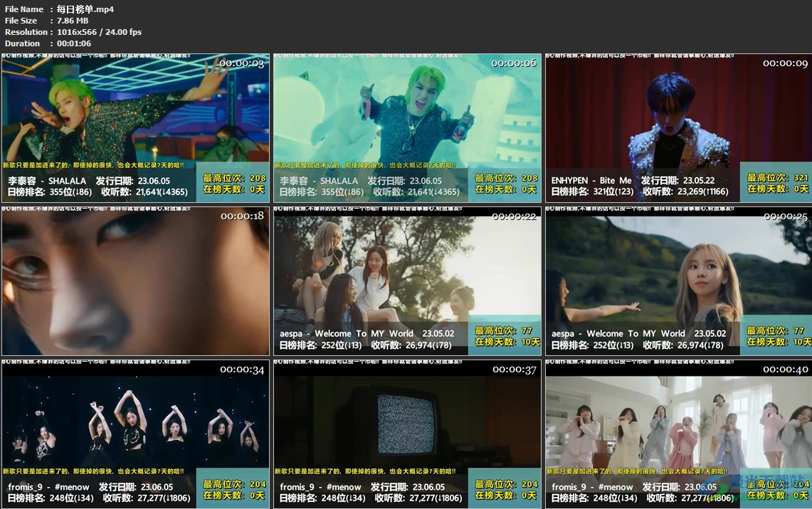Click the 00:00:18 timestamp label

point(243,216)
